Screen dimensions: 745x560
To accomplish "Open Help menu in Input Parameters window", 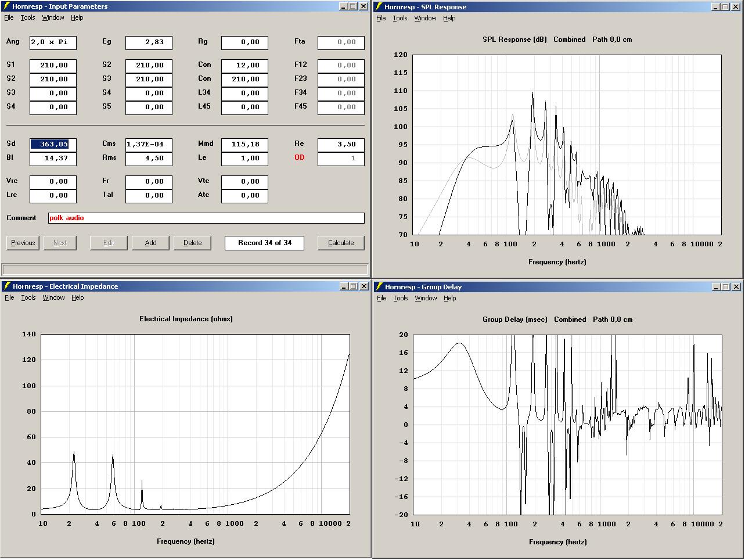I will [x=77, y=17].
